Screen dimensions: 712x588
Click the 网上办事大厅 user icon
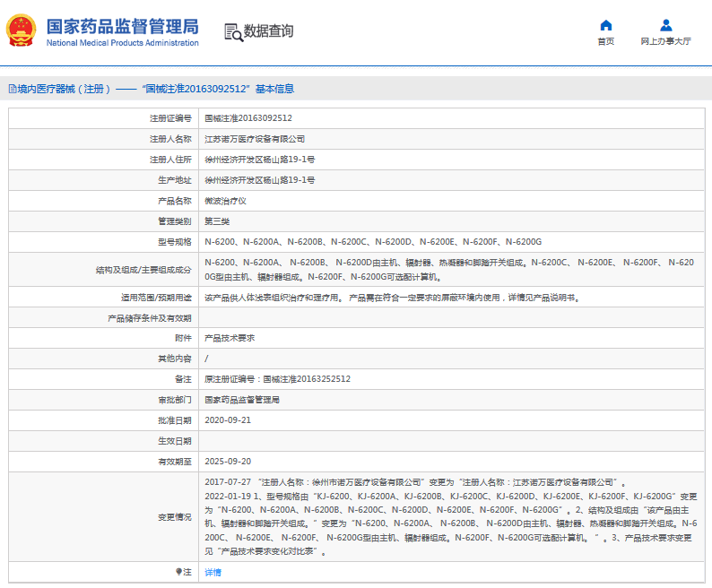click(x=665, y=25)
